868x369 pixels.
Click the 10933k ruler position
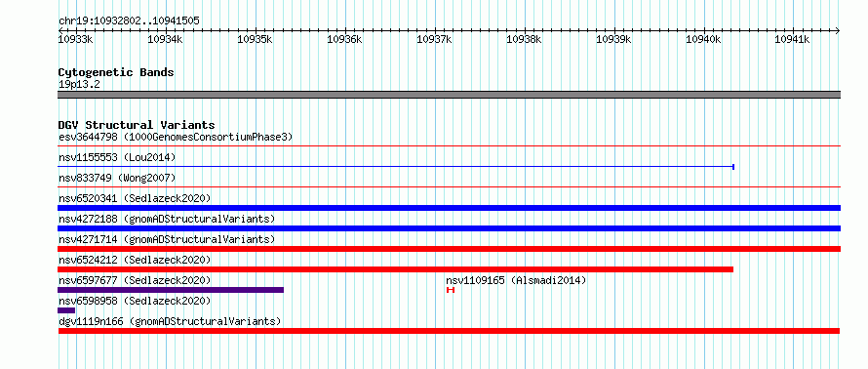(x=76, y=39)
